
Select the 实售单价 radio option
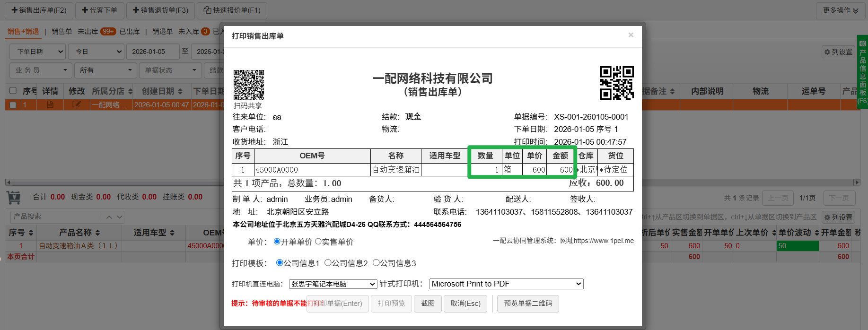point(318,242)
